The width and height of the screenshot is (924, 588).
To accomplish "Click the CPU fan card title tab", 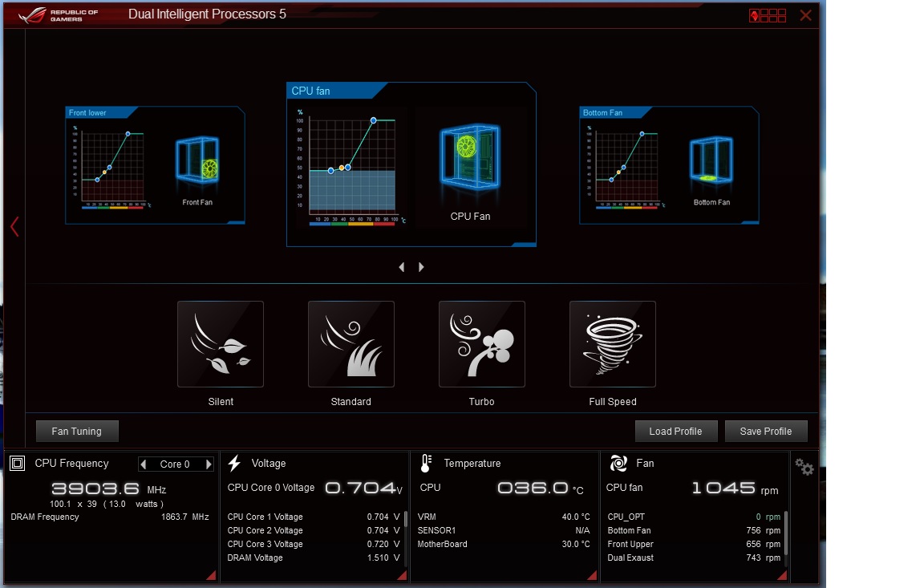I will coord(331,91).
